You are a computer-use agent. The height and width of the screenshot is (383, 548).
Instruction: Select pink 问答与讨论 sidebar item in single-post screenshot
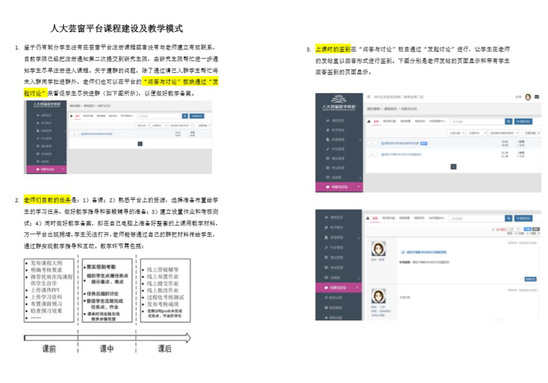[x=46, y=169]
